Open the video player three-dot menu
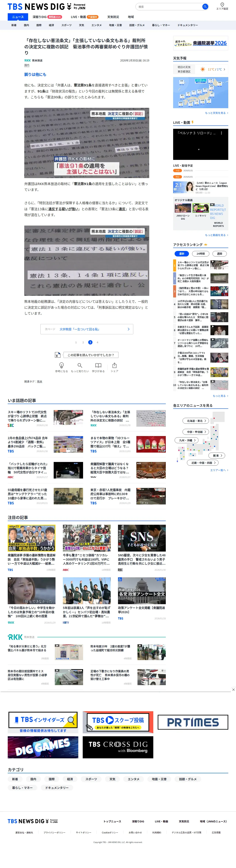Viewport: 236px width, 868px height. 221,133
